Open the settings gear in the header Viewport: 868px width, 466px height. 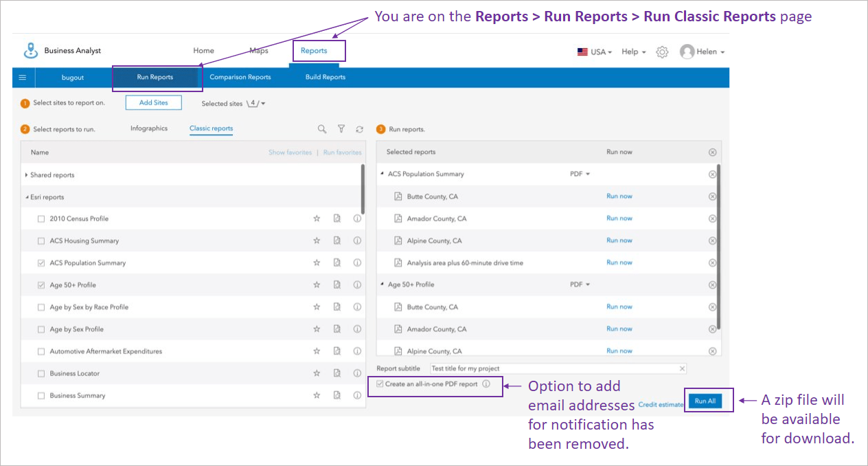pyautogui.click(x=661, y=51)
